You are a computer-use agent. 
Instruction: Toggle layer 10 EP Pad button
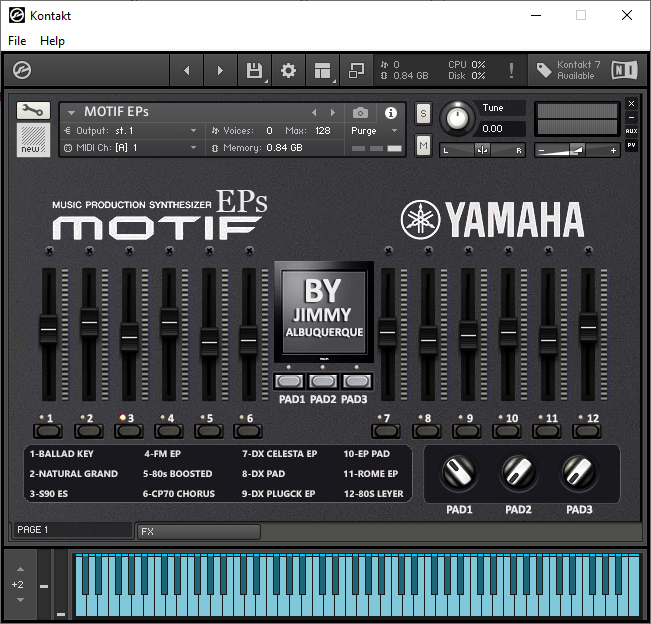pyautogui.click(x=507, y=431)
